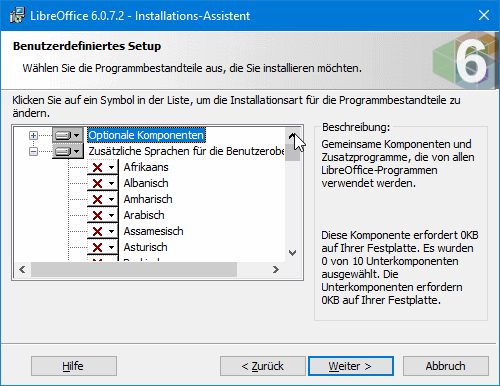Cancel the installation with Abbruch

[446, 366]
